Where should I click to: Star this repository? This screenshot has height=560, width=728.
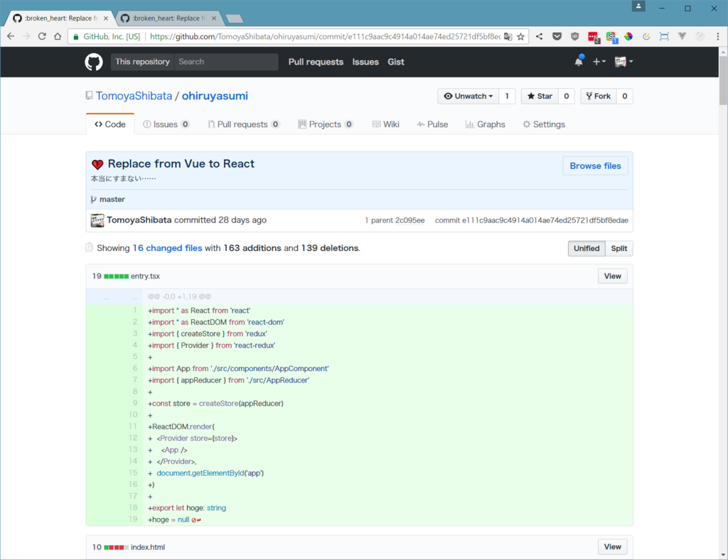[x=540, y=96]
